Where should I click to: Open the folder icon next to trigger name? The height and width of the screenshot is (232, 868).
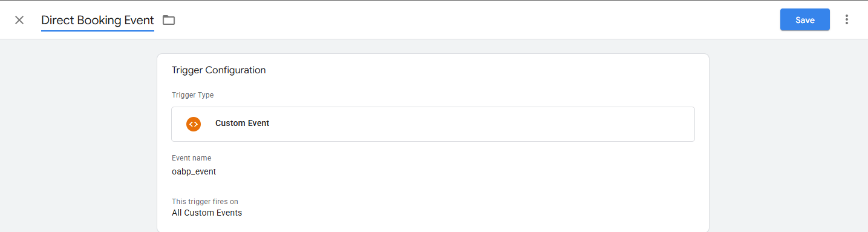click(169, 20)
